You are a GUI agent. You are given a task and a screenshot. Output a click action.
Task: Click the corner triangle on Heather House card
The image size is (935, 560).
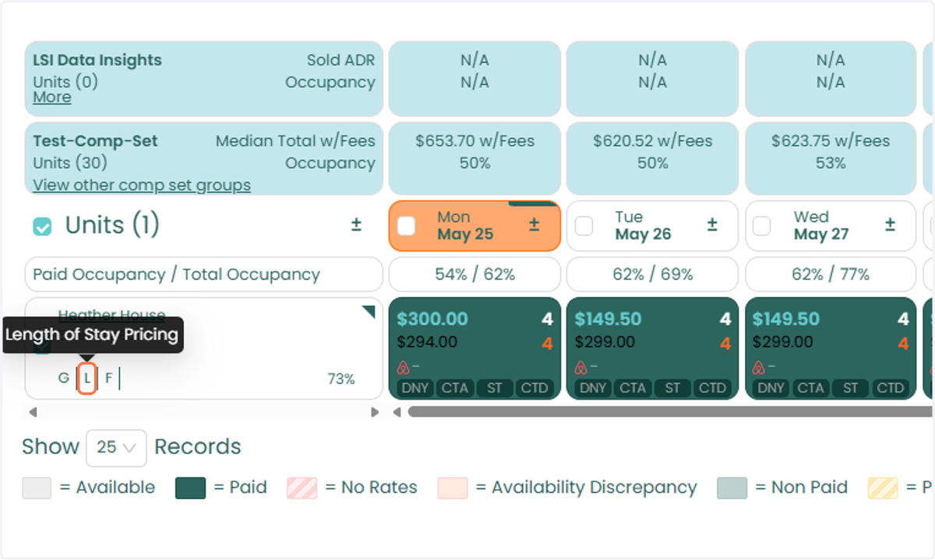coord(369,312)
